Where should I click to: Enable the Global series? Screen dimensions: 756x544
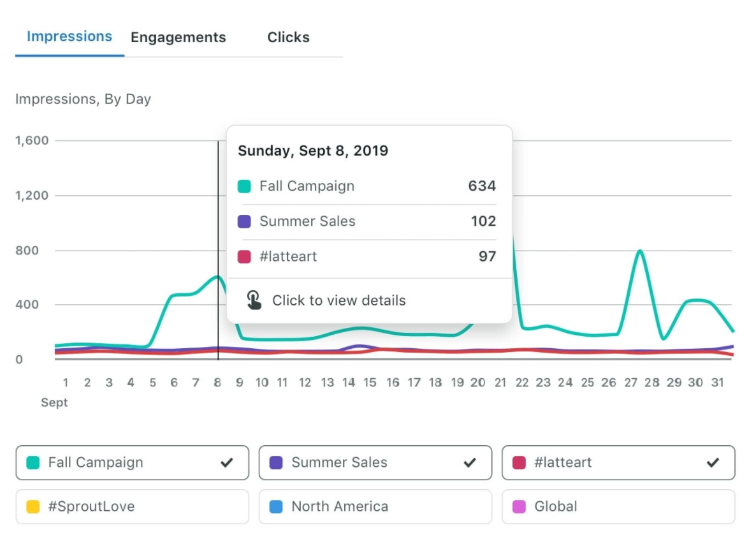tap(618, 506)
